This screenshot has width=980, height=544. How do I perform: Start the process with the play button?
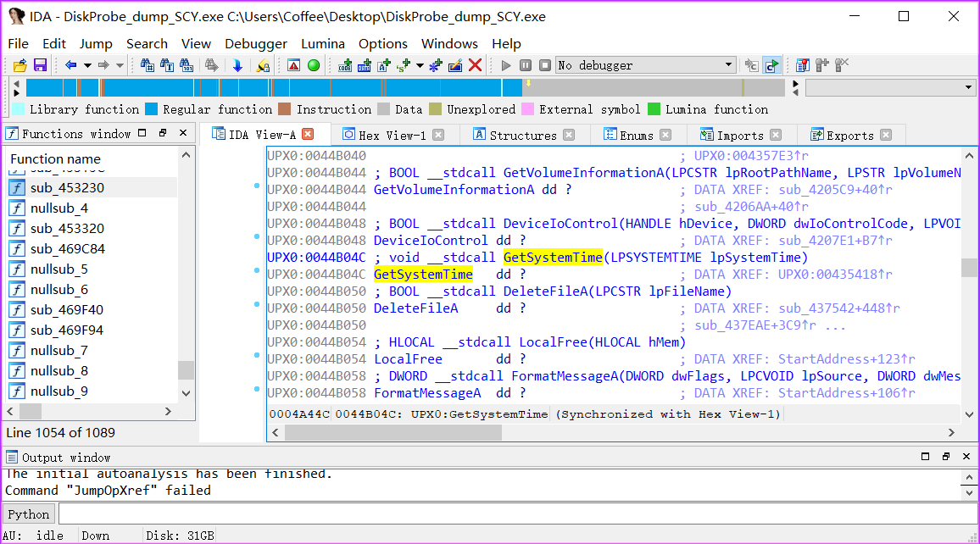click(x=506, y=65)
